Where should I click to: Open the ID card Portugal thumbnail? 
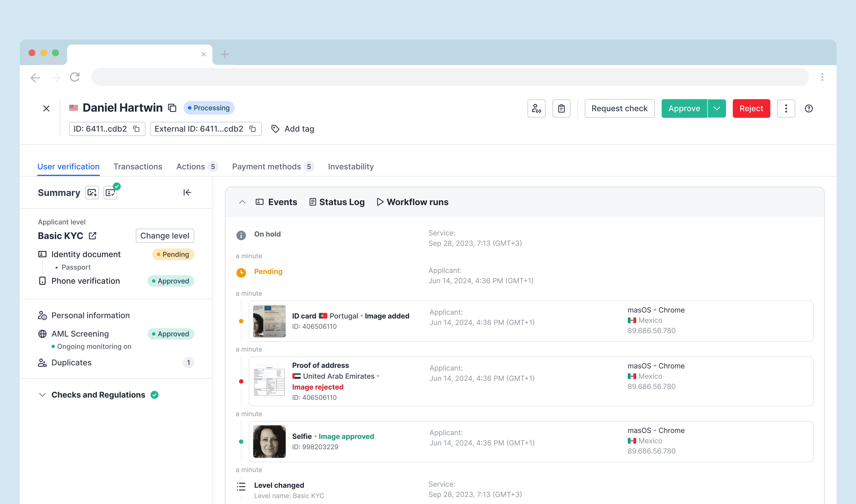click(269, 321)
